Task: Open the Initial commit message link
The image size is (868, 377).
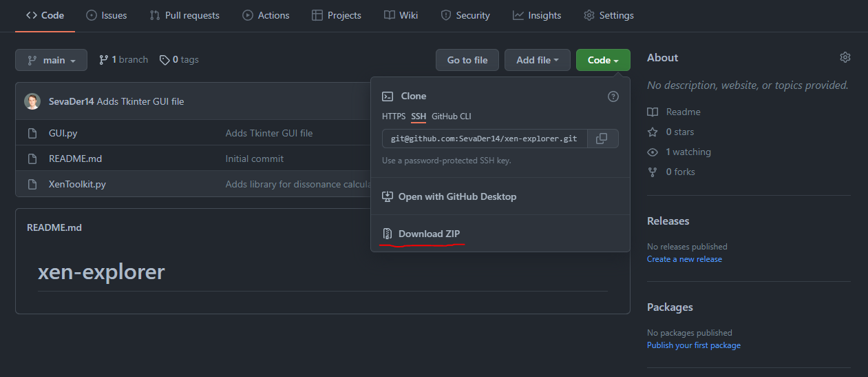Action: [255, 159]
